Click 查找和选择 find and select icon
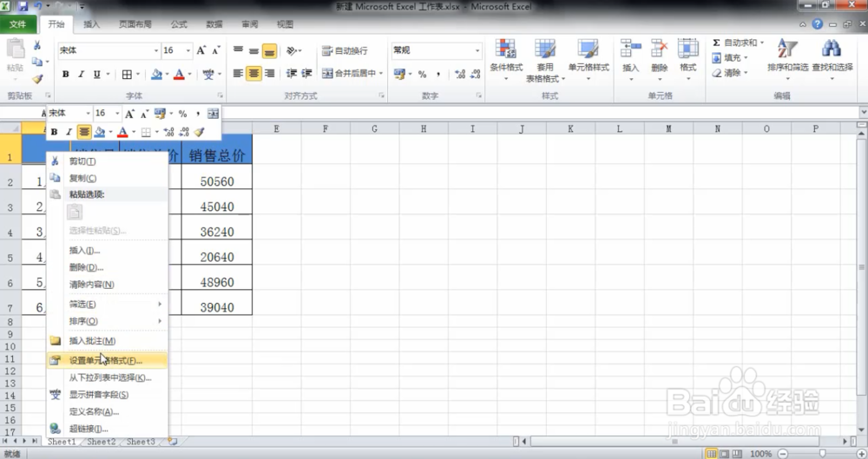 click(x=832, y=49)
